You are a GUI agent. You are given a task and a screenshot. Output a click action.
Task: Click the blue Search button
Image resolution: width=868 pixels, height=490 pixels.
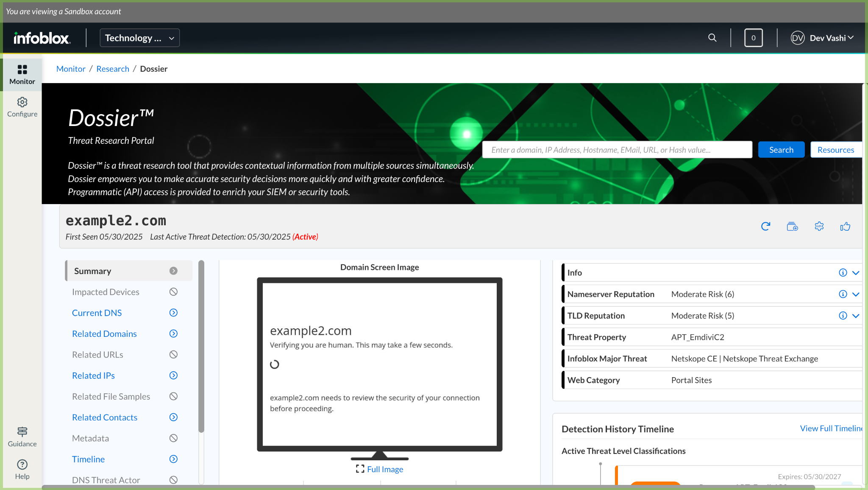click(781, 150)
